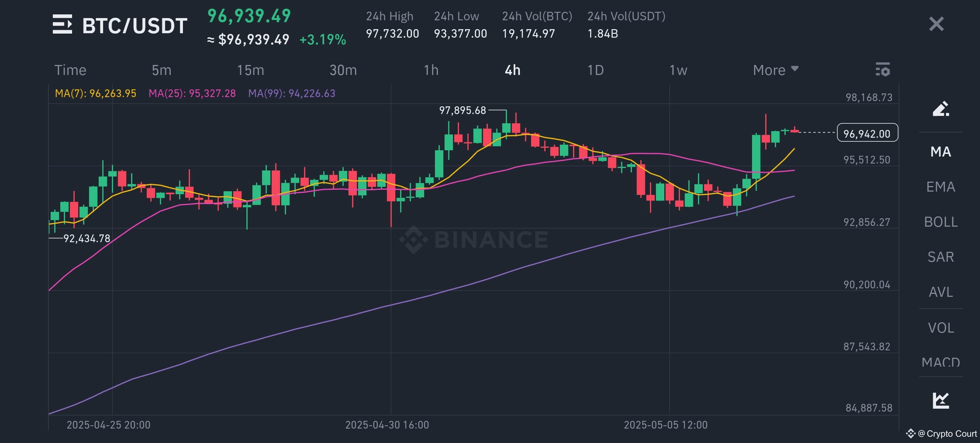980x443 pixels.
Task: Select the 4h interval
Action: click(x=513, y=70)
